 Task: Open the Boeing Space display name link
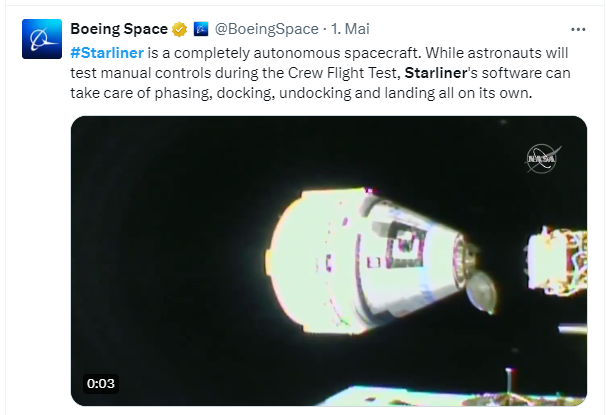(119, 28)
